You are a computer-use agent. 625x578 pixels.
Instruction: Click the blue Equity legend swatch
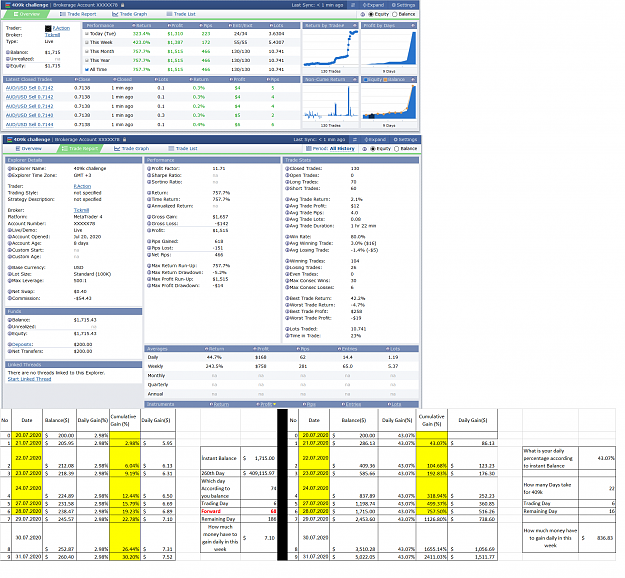click(365, 80)
